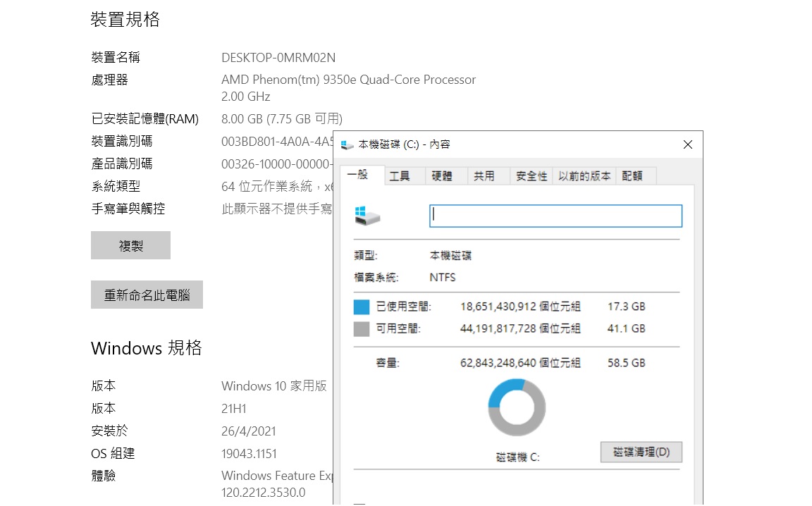The image size is (812, 506).
Task: Click the gray 可用空間 color swatch
Action: pos(362,329)
